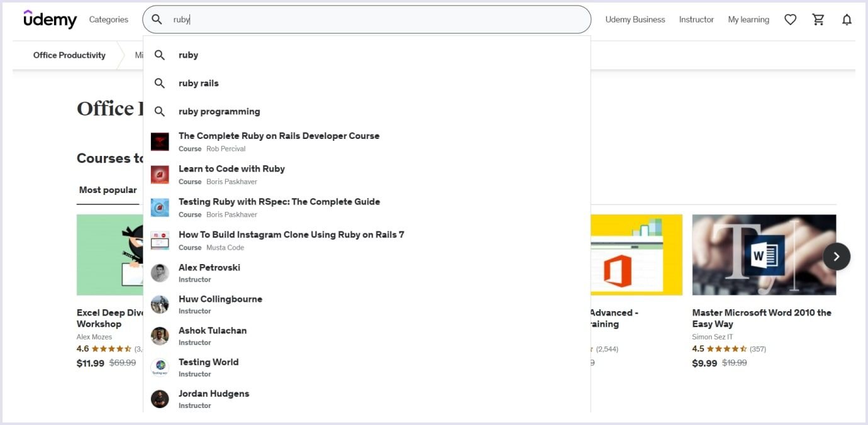Click magnifier icon beside 'ruby rails' suggestion
This screenshot has width=868, height=425.
pos(160,83)
